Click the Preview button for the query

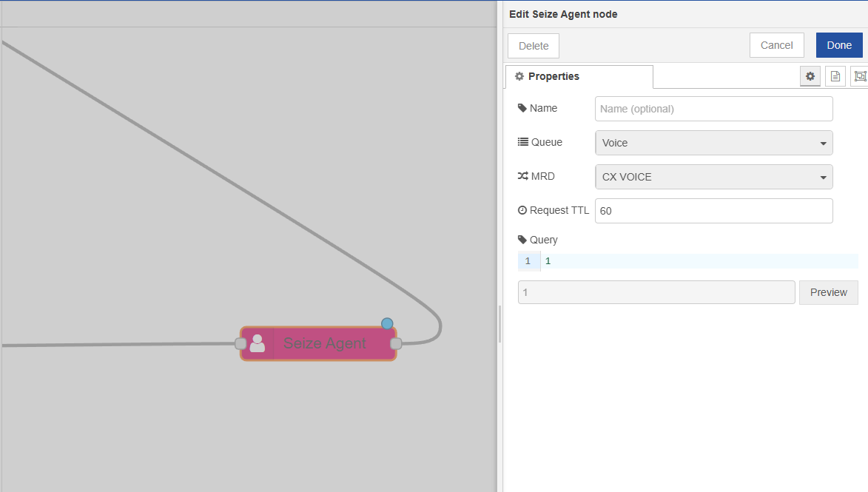(x=828, y=292)
